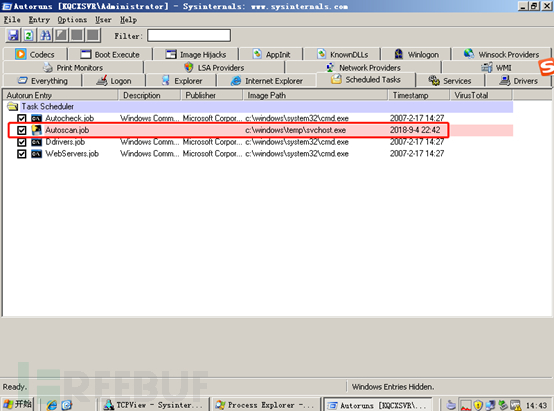Image resolution: width=554 pixels, height=411 pixels.
Task: Open the User menu
Action: point(103,20)
